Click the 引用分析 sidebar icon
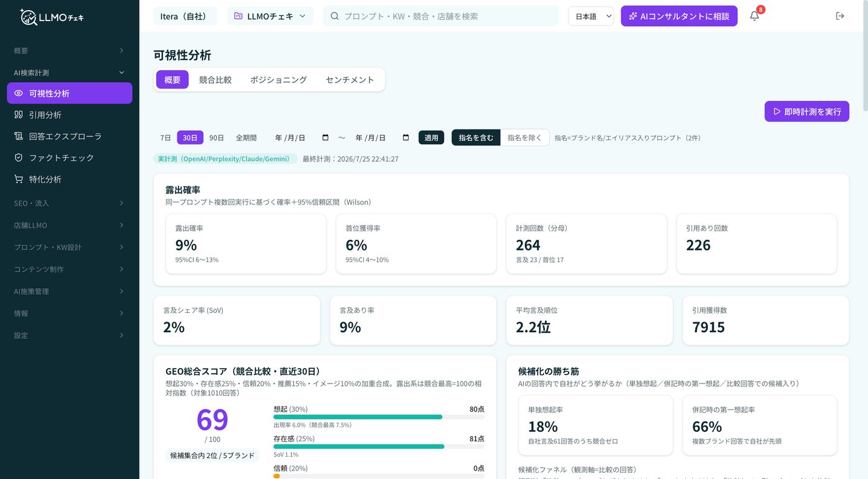Image resolution: width=868 pixels, height=479 pixels. click(x=19, y=115)
